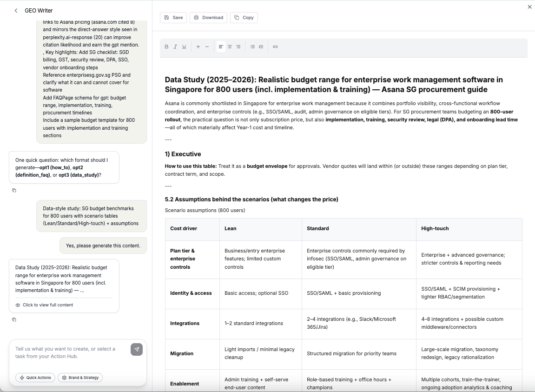The image size is (535, 392).
Task: Close the editor panel with the X
Action: tap(529, 7)
